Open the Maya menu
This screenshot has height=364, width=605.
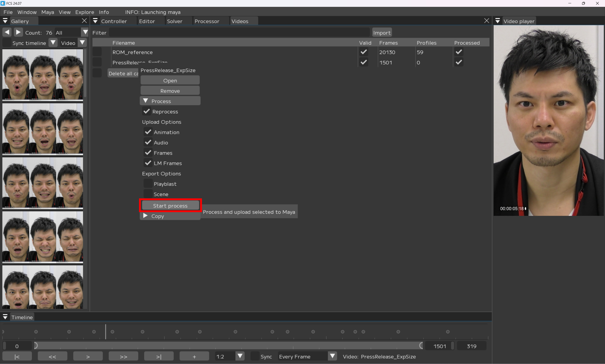(48, 12)
